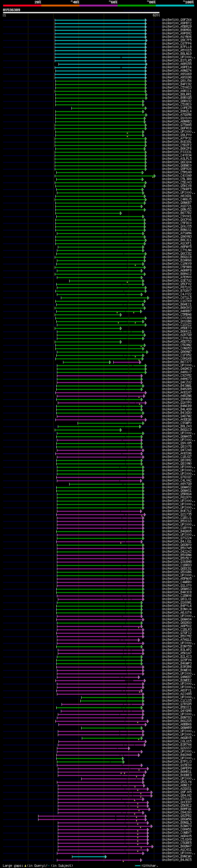
Task: Click label UniRef100_Q4PEP9
Action: coord(177,768)
